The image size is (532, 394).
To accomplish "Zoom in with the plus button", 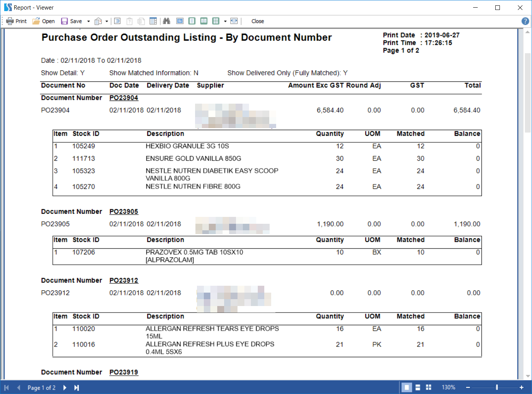I will 521,387.
